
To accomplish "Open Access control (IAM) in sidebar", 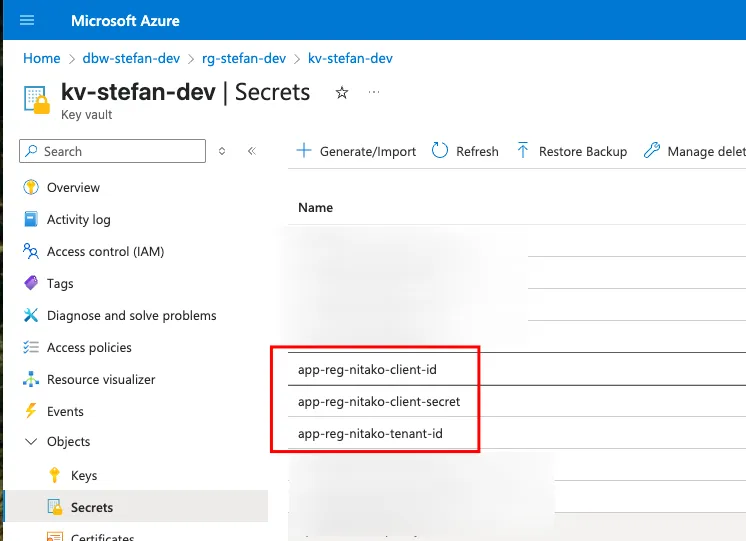I will point(105,251).
